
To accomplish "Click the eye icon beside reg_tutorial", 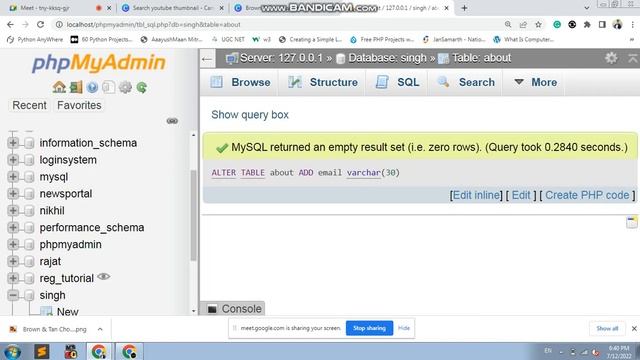I will [x=104, y=277].
